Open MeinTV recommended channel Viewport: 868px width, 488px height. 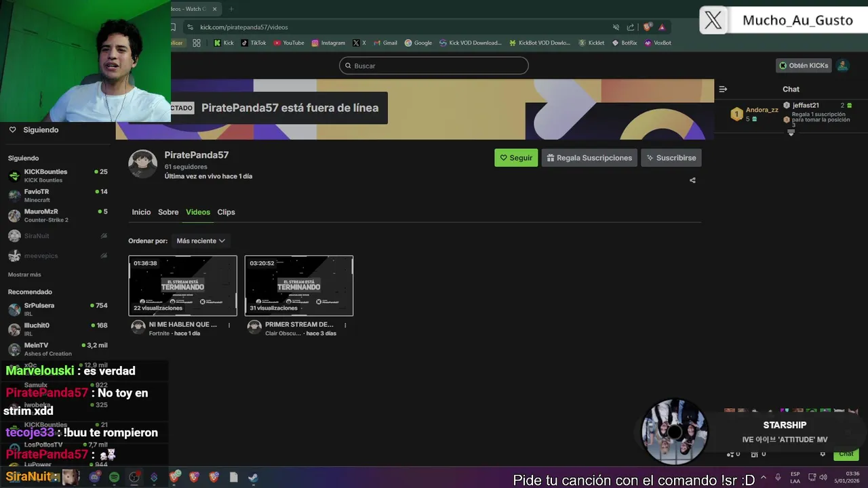coord(58,349)
